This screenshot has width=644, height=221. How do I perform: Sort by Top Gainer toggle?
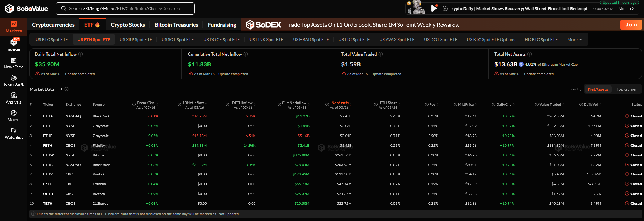[627, 89]
